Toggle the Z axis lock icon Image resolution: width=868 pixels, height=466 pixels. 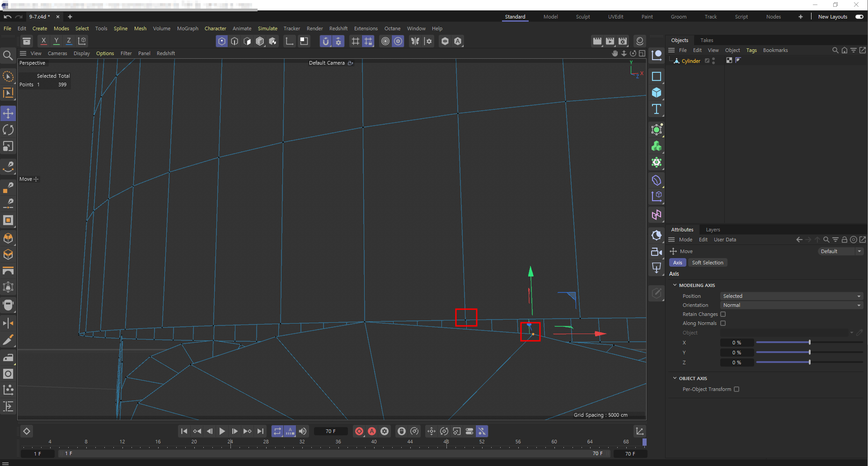click(x=69, y=41)
